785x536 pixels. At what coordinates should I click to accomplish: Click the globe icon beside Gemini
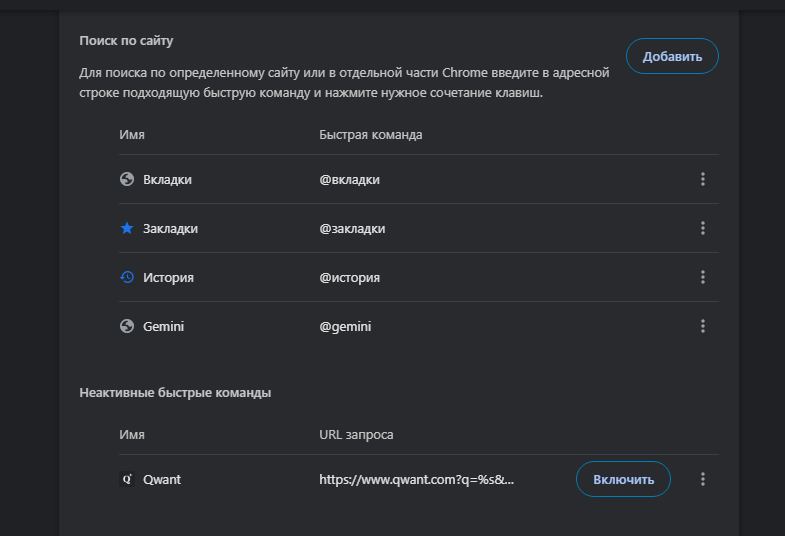[127, 326]
